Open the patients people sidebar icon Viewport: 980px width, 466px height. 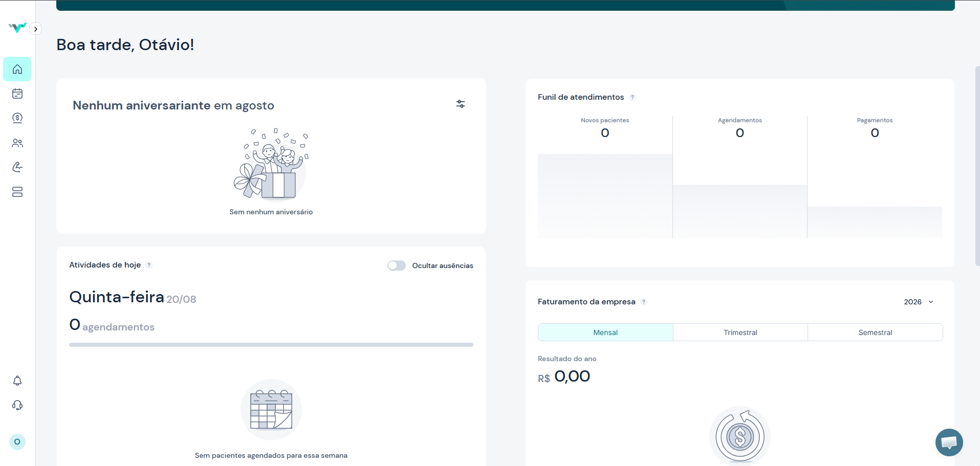pos(17,143)
